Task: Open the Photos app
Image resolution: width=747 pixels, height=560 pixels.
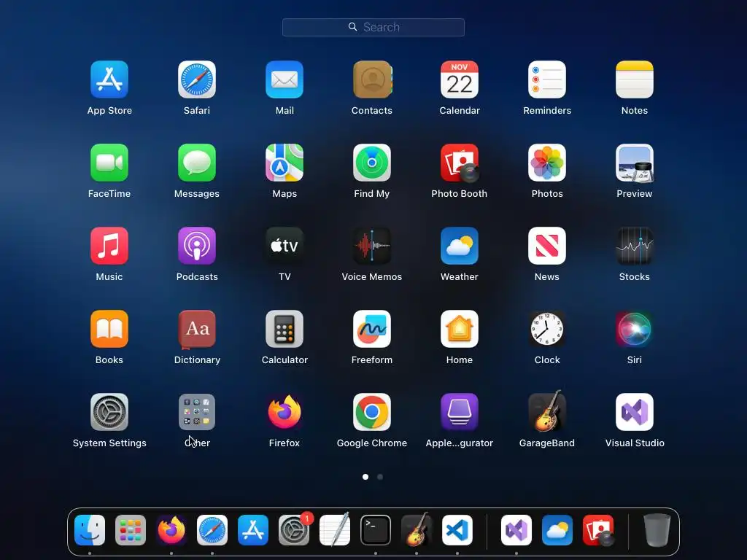Action: click(547, 163)
